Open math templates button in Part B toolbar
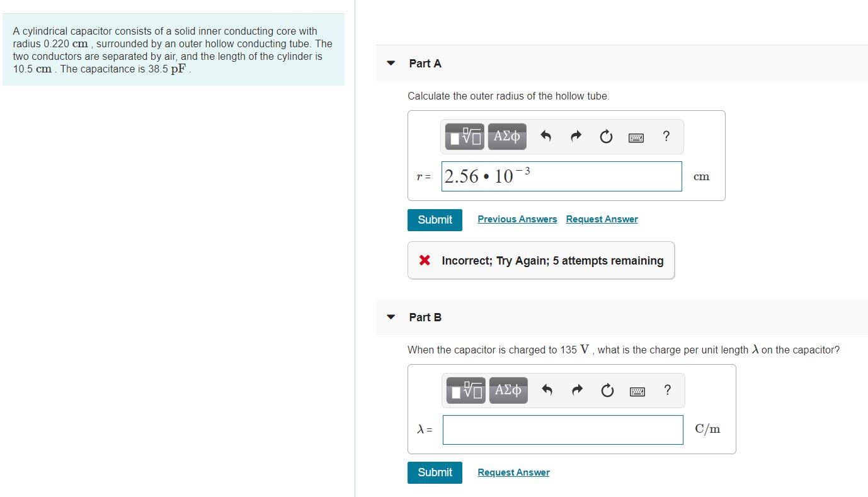The width and height of the screenshot is (868, 497). coord(466,391)
